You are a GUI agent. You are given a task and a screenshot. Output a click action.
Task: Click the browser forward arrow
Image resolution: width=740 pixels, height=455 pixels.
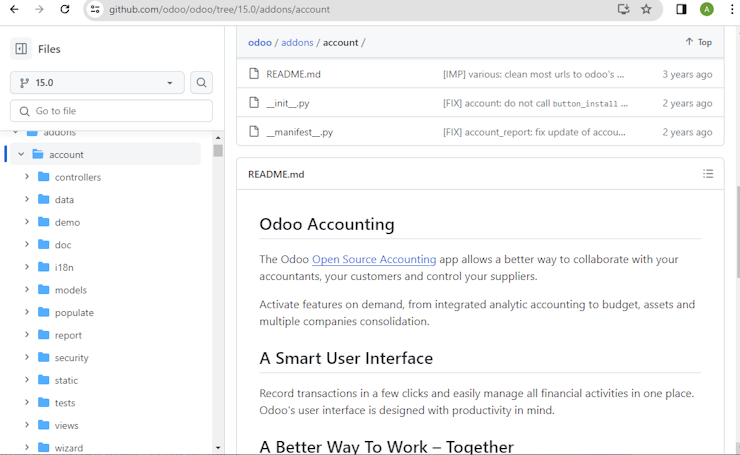pos(39,9)
